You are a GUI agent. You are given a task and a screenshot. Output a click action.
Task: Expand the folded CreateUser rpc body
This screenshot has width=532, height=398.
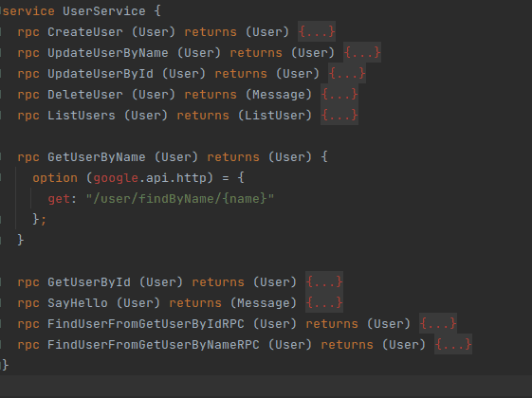(316, 32)
